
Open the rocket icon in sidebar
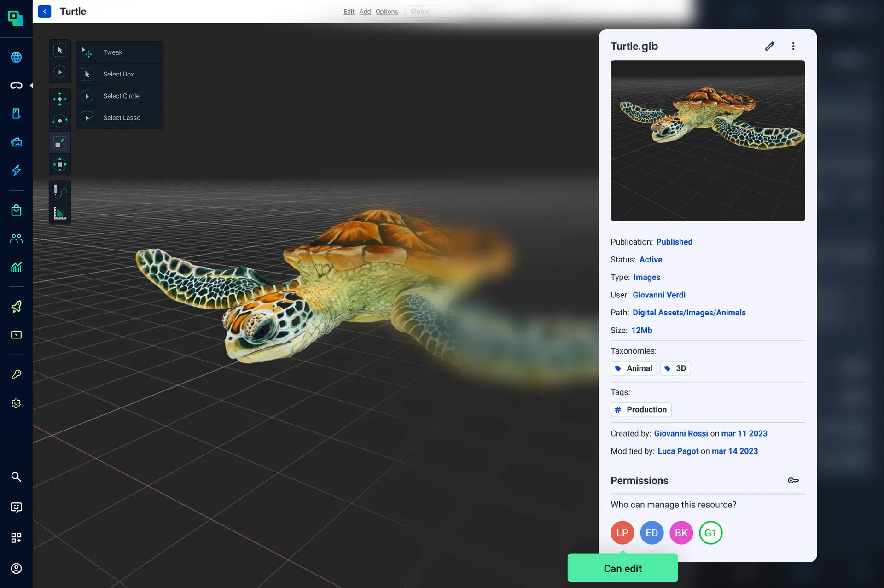(x=16, y=307)
